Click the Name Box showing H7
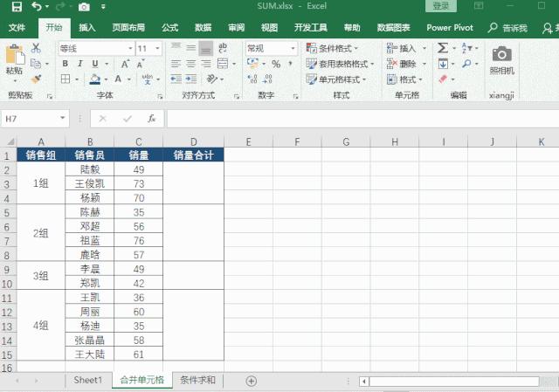559x392 pixels. pyautogui.click(x=35, y=119)
